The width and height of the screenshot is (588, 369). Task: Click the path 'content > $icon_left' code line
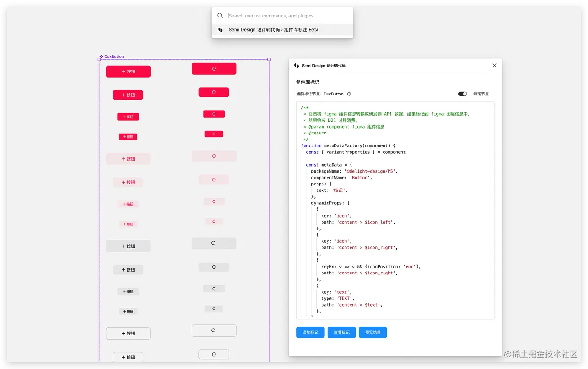358,222
